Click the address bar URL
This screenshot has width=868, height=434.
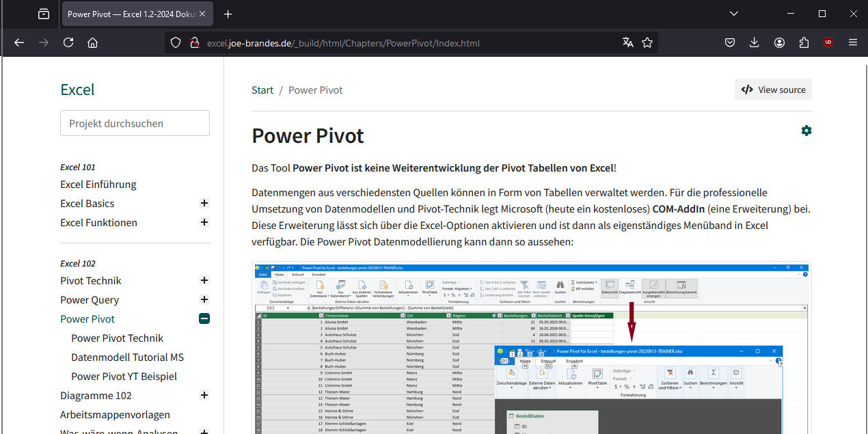tap(343, 43)
